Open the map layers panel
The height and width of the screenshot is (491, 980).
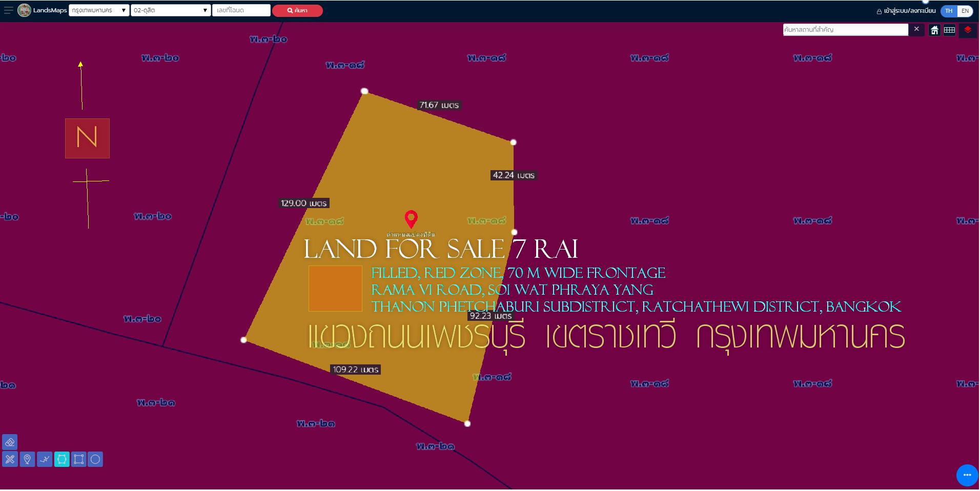pyautogui.click(x=967, y=30)
